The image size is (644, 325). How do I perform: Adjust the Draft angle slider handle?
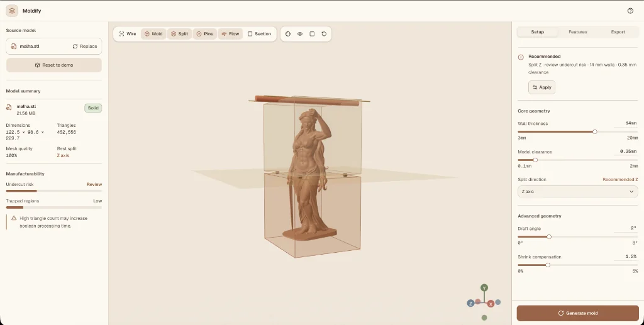coord(549,237)
